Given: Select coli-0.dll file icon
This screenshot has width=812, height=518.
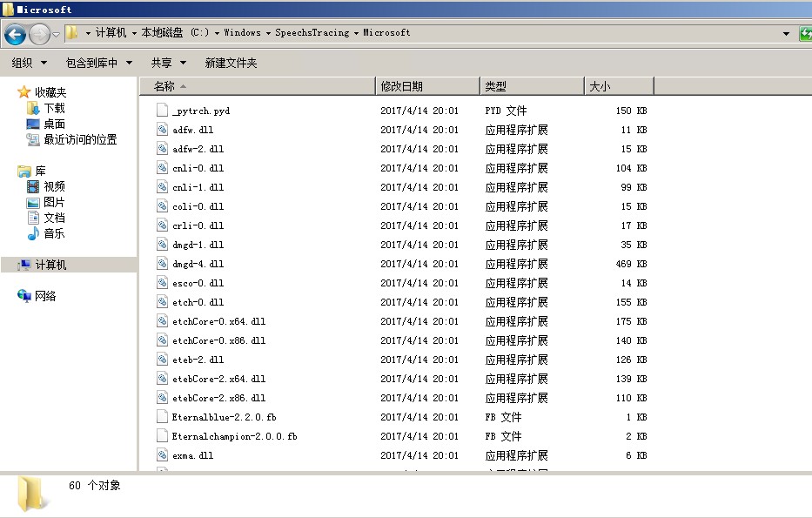Looking at the screenshot, I should click(163, 206).
